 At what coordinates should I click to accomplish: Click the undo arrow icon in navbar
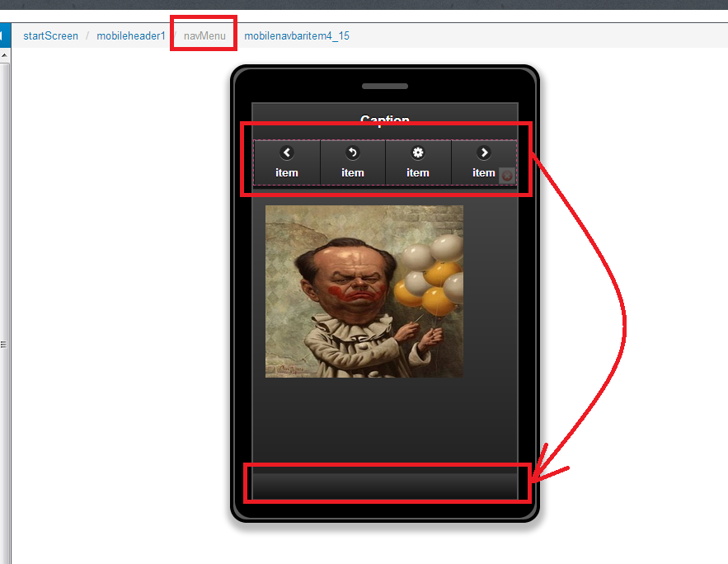coord(353,153)
